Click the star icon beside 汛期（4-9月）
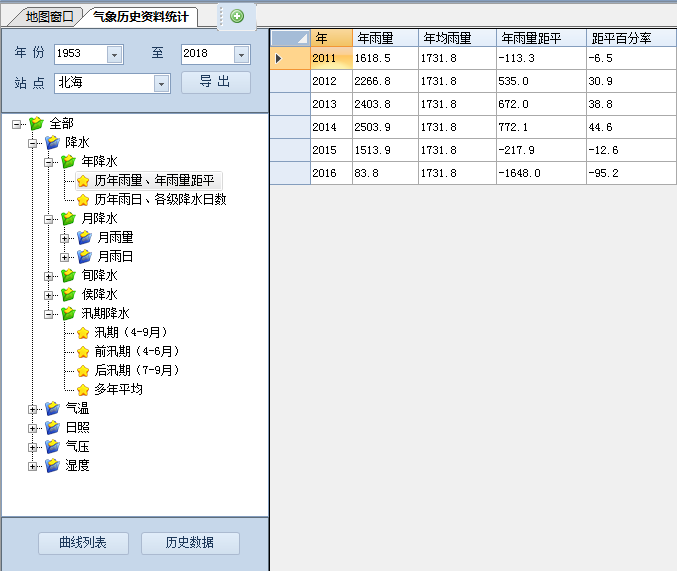 click(83, 332)
